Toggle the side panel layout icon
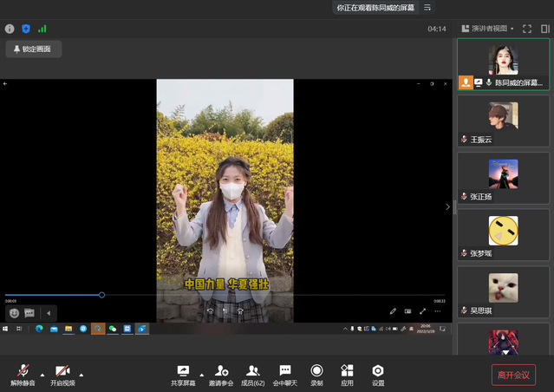The width and height of the screenshot is (554, 392). 544,29
